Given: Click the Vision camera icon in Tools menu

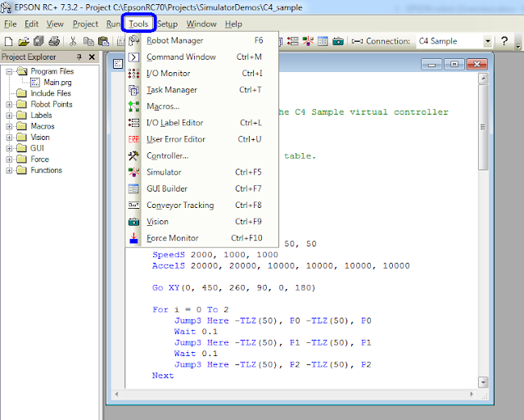Looking at the screenshot, I should [x=133, y=222].
